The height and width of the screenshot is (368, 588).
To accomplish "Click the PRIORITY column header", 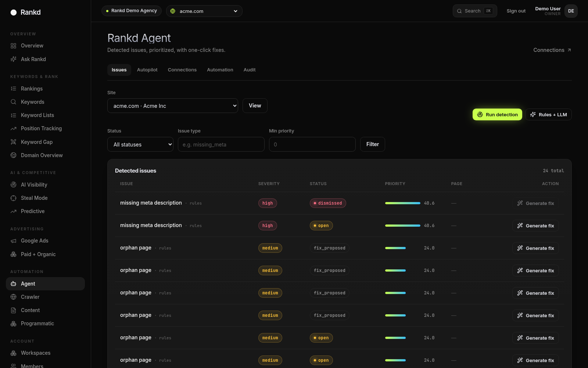I will 395,184.
